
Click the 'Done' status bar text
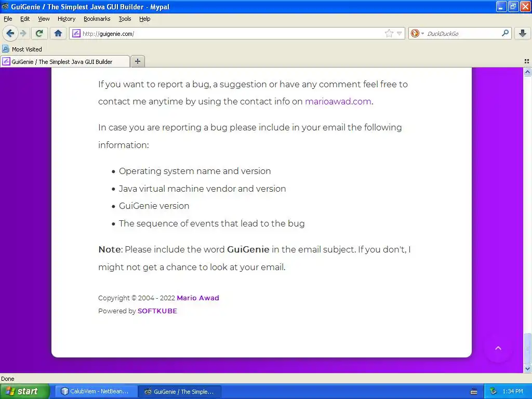(7, 379)
